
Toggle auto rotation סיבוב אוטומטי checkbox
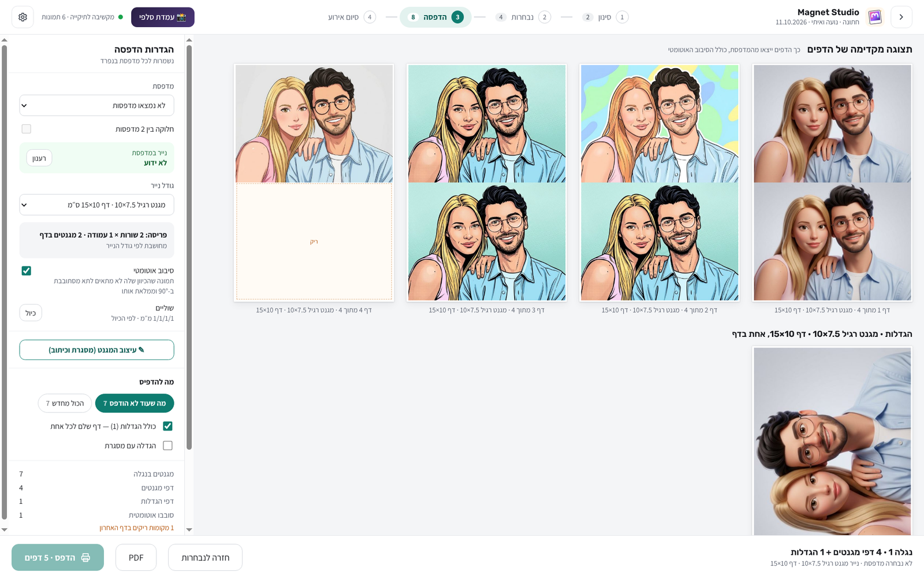tap(27, 270)
